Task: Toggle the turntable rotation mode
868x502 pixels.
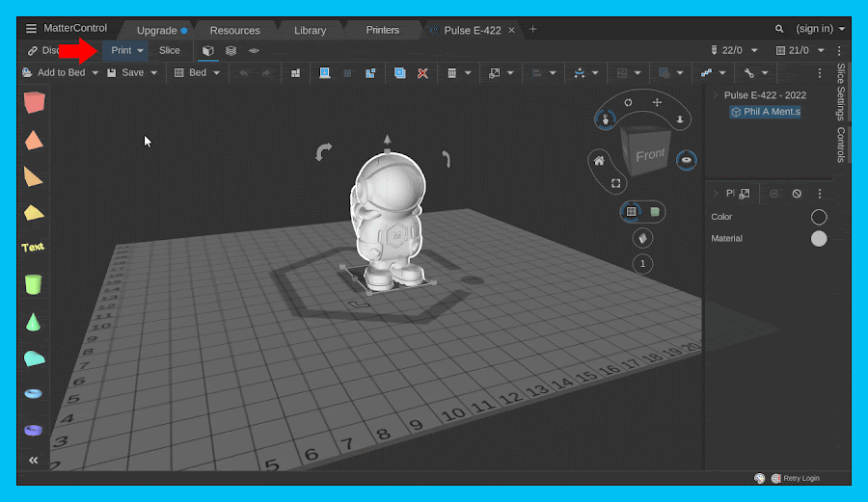Action: point(686,159)
